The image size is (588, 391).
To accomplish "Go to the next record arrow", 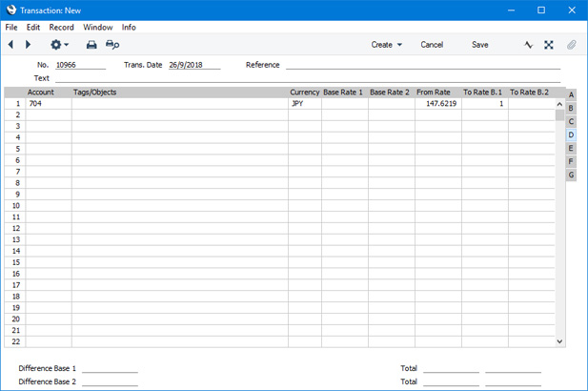I will (28, 45).
